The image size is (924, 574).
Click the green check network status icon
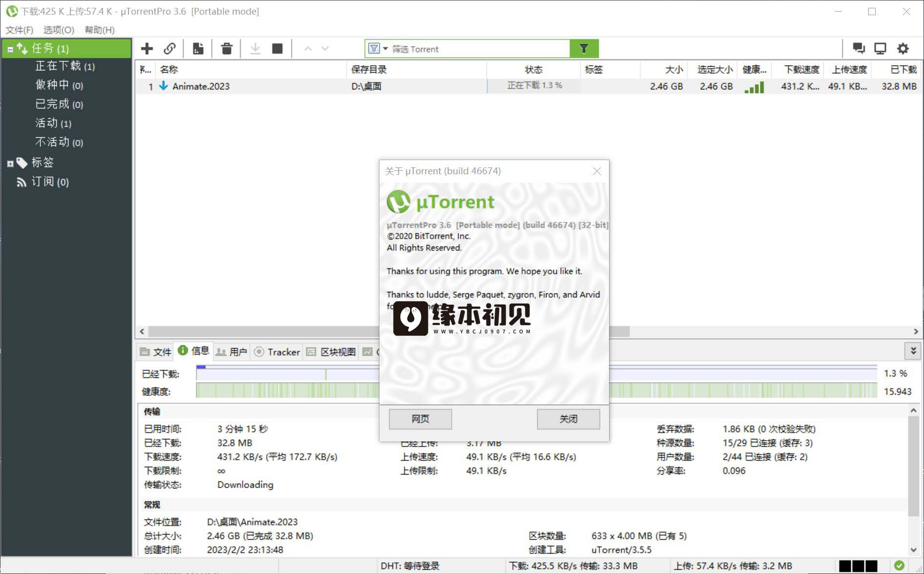[x=899, y=565]
